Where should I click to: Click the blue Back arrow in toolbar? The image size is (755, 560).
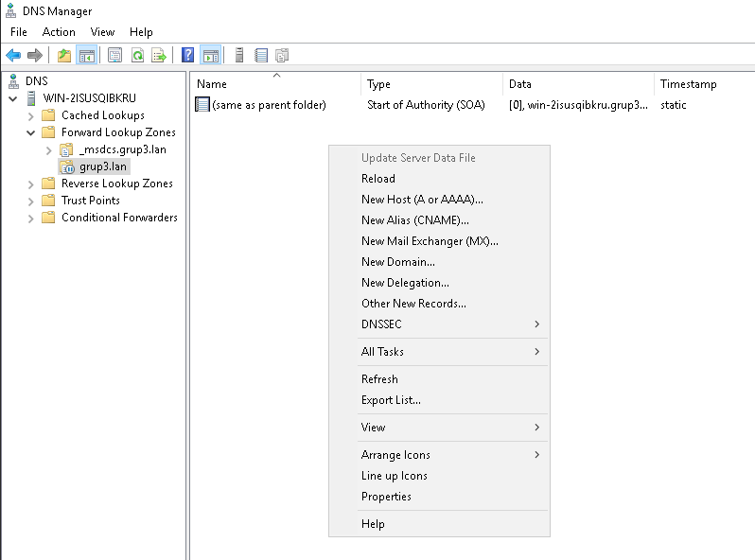[13, 56]
